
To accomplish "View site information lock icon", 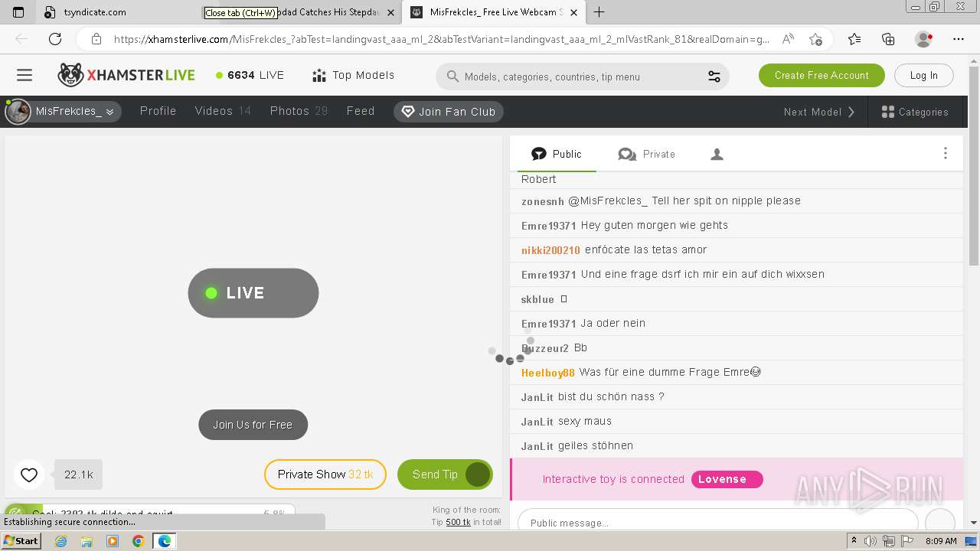I will 96,39.
